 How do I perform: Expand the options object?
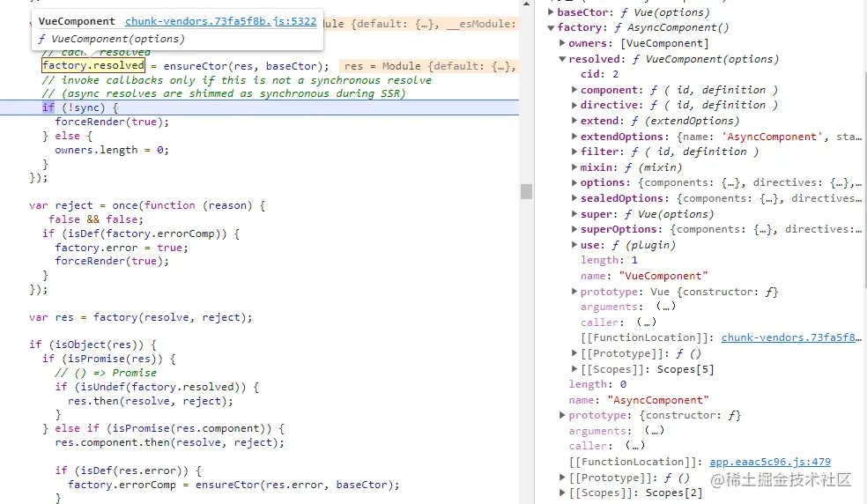tap(574, 182)
